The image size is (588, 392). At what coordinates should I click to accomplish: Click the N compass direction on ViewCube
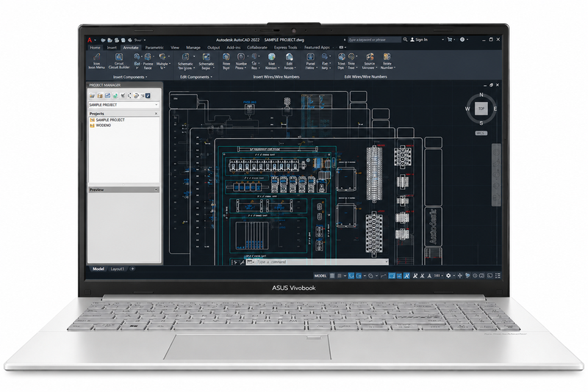[481, 95]
